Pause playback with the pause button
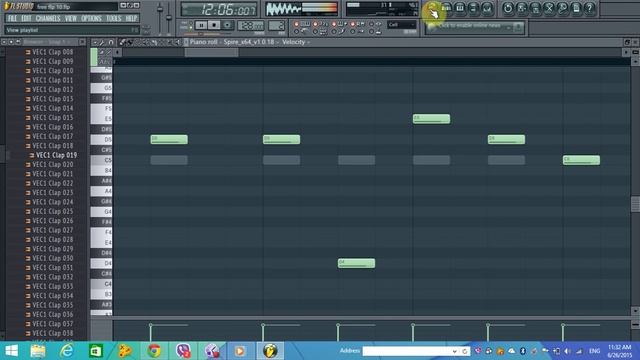 pos(201,25)
